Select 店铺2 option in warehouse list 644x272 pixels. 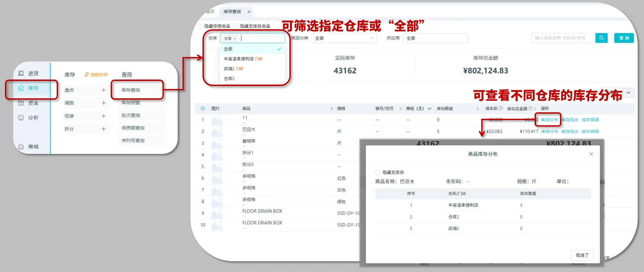(x=253, y=69)
